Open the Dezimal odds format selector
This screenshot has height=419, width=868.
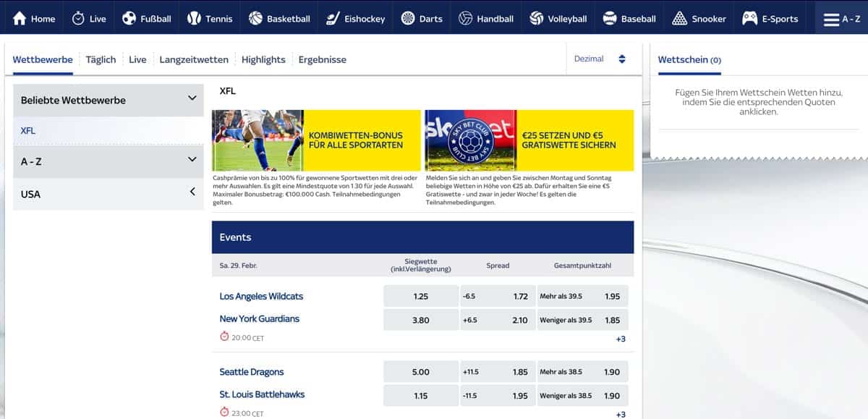[x=600, y=59]
